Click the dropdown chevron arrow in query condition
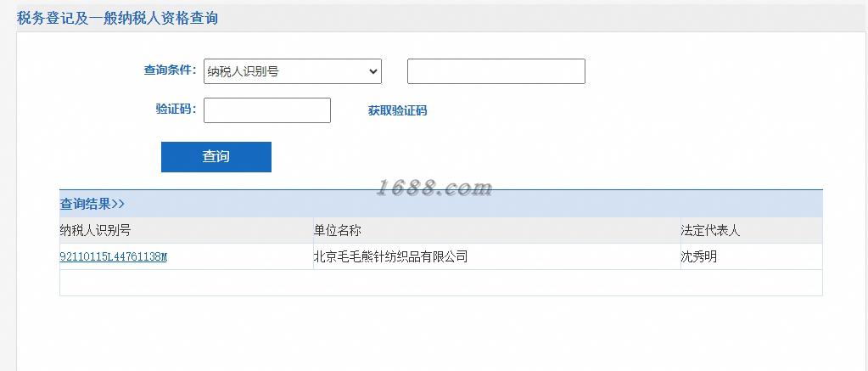The image size is (868, 371). point(372,71)
